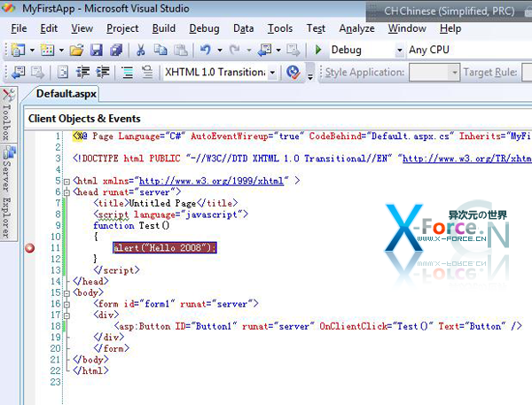Click the DOCTYPE w3.org/TR DTD link
The height and width of the screenshot is (405, 532).
point(467,159)
